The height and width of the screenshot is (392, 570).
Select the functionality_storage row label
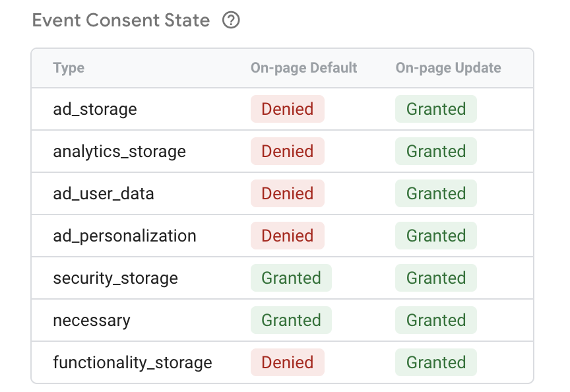tap(133, 362)
